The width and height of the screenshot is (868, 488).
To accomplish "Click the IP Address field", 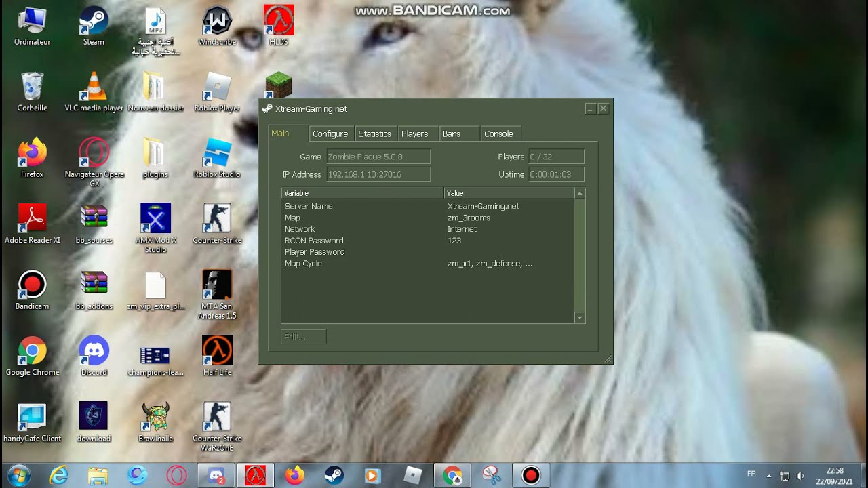I will coord(378,175).
